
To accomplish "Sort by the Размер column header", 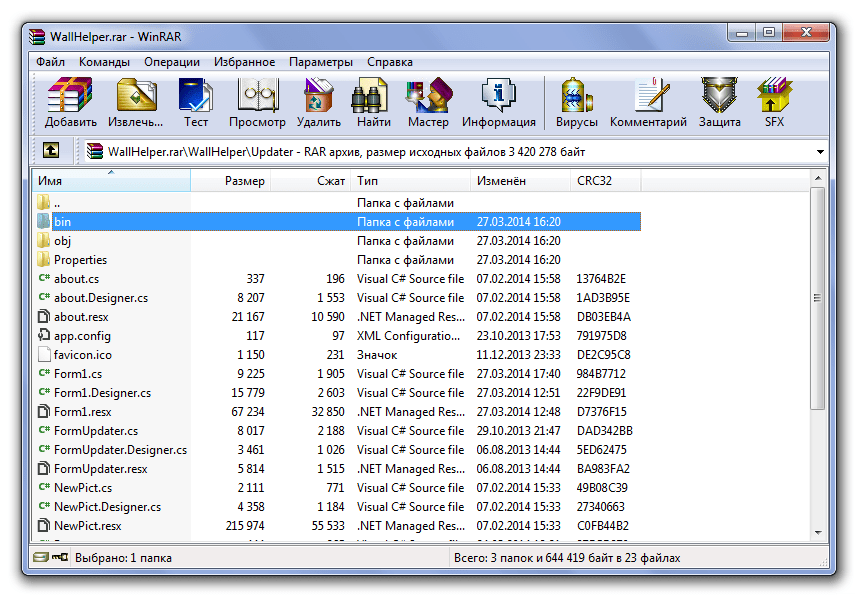I will [230, 181].
